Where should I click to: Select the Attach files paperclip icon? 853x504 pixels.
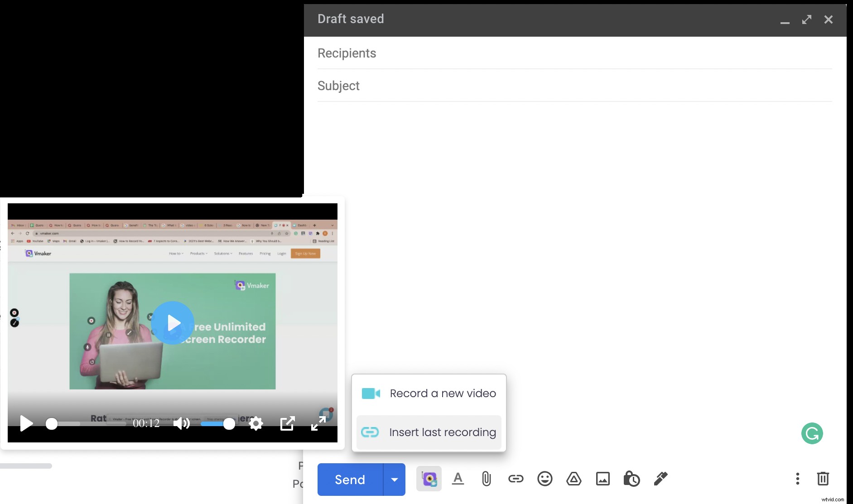tap(486, 479)
